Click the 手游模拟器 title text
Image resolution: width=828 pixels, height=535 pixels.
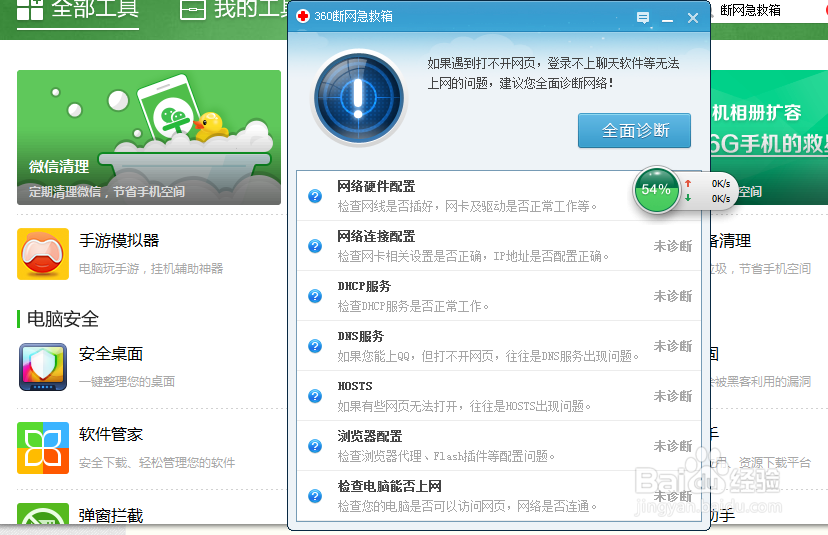119,241
